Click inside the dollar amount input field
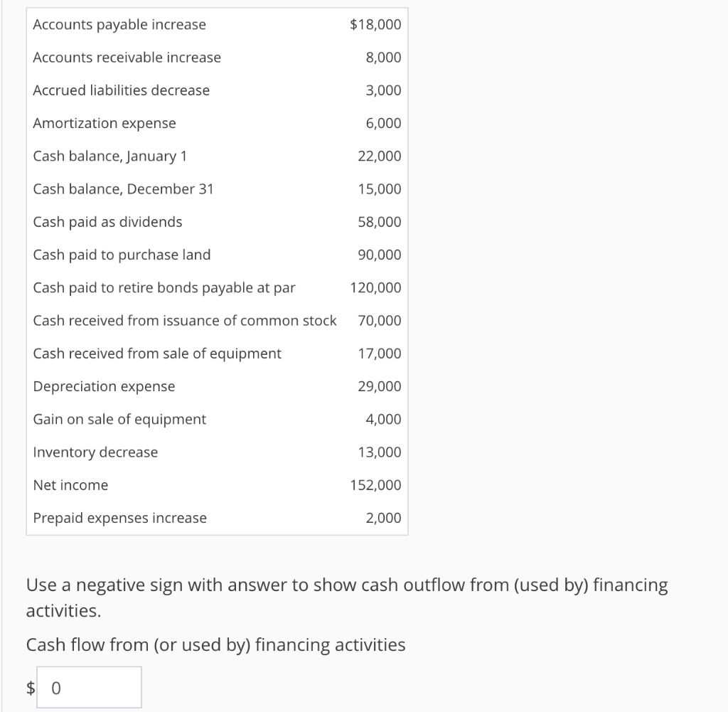The width and height of the screenshot is (728, 712). (89, 686)
